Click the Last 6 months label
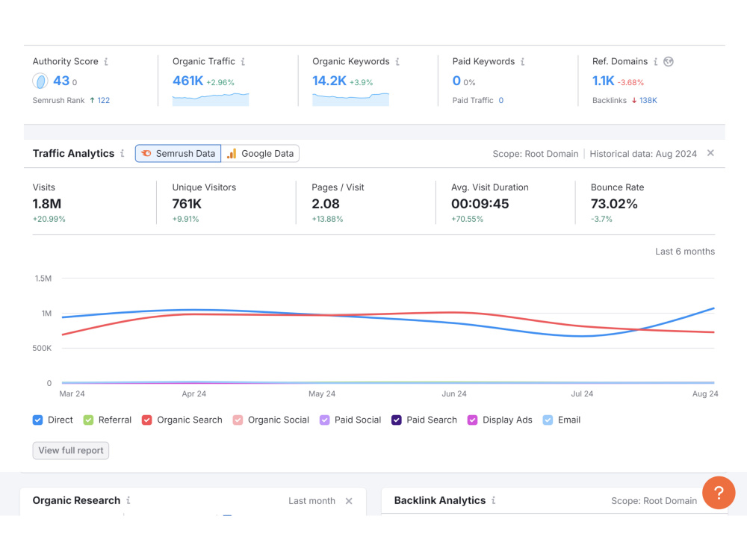This screenshot has width=747, height=560. point(685,252)
